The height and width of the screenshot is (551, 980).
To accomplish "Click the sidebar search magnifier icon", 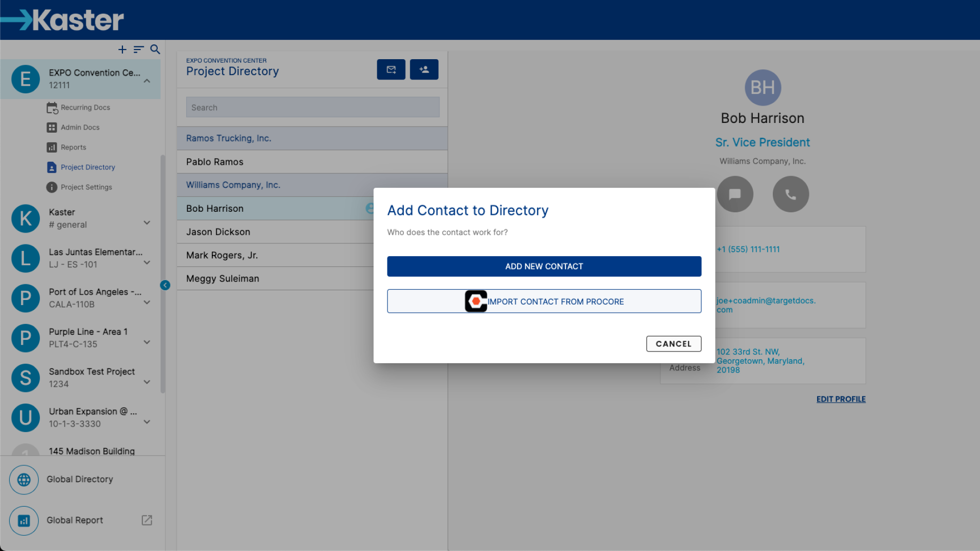I will click(x=155, y=49).
